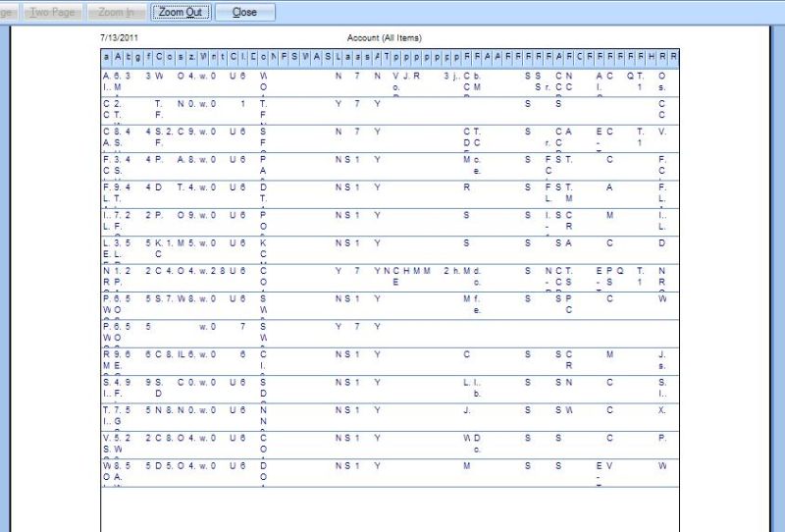The image size is (785, 532).
Task: Click the column header labeled H
Action: pos(652,57)
